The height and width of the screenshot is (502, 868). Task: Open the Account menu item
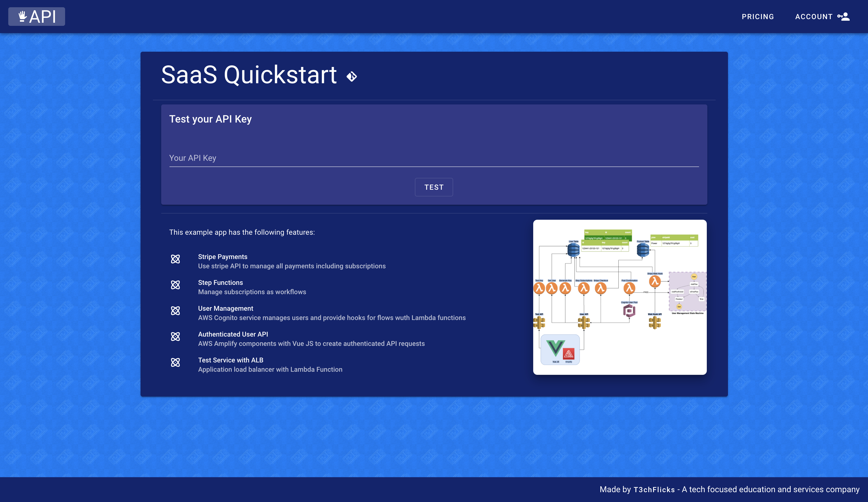813,17
